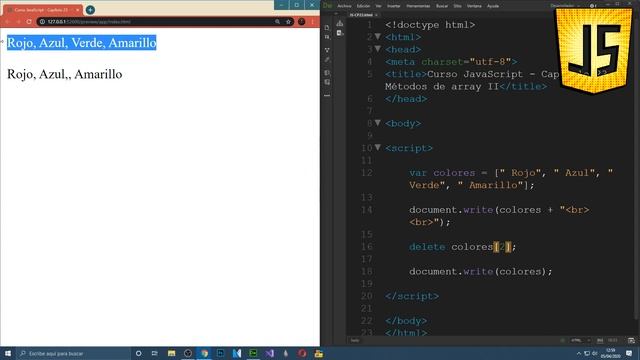Click the remove comment icon in toolbar
The height and width of the screenshot is (360, 640).
coord(327,82)
